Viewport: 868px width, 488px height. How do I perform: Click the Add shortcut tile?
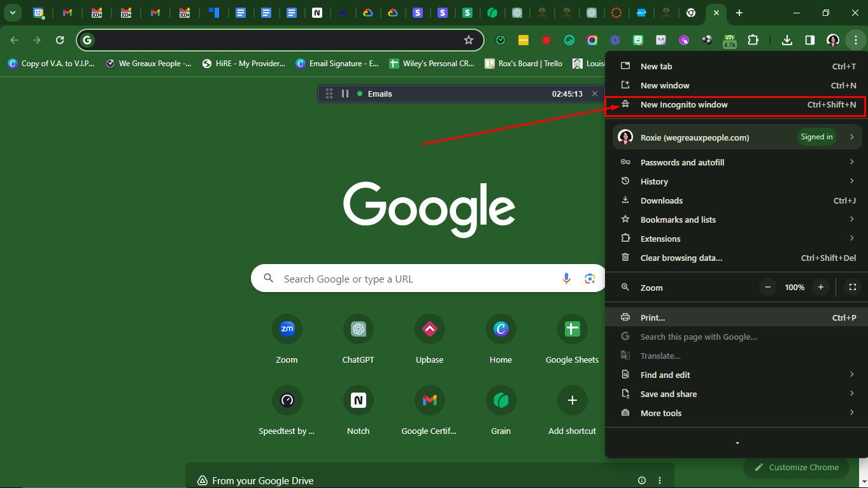pos(572,400)
